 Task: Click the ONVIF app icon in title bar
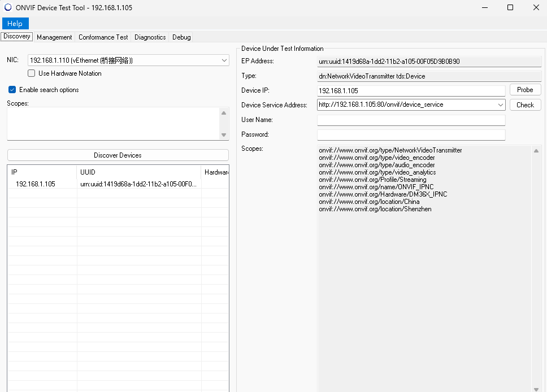[x=8, y=8]
